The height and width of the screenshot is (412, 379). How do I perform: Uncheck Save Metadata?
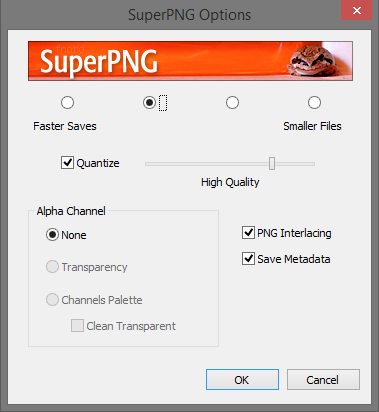(248, 259)
